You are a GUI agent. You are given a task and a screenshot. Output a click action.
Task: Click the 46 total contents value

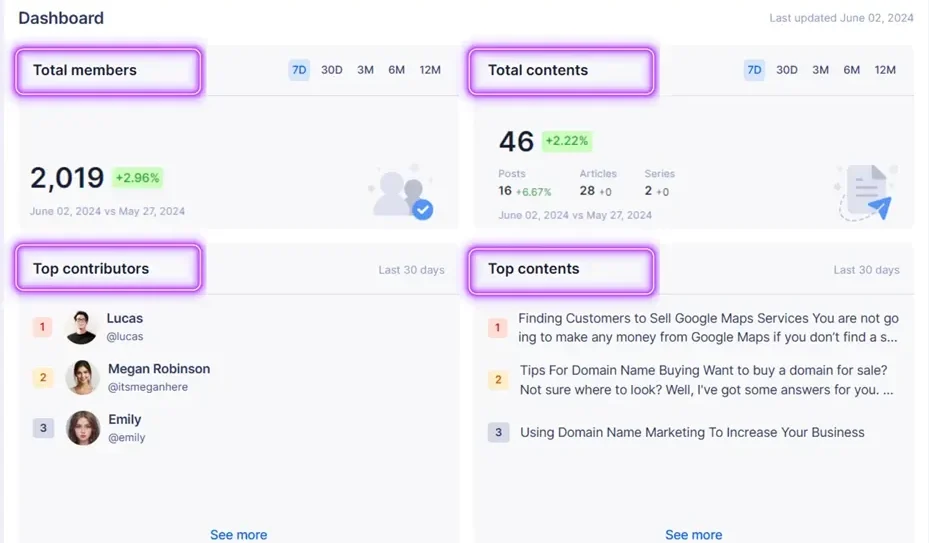(516, 141)
